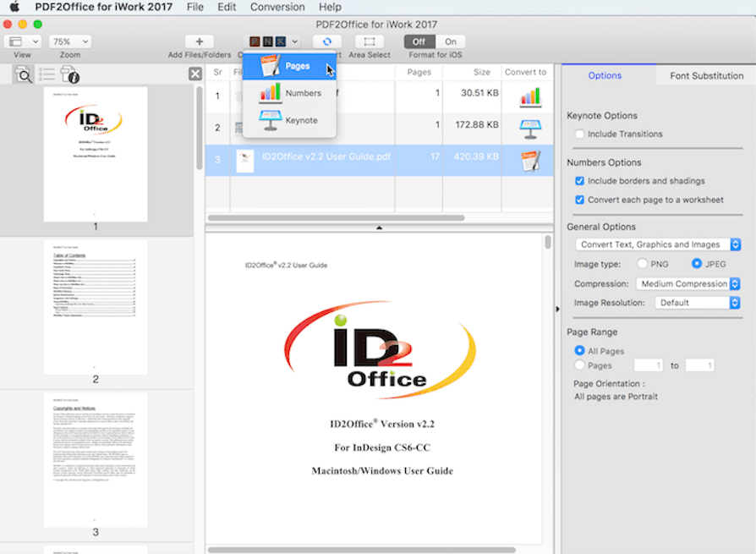
Task: Click the Add Files/Folders plus button
Action: (199, 41)
